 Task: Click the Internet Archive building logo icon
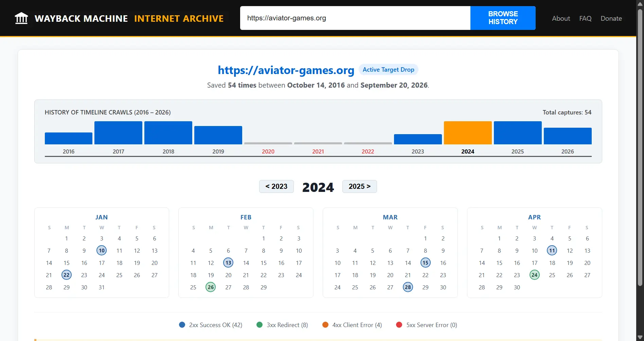tap(21, 18)
